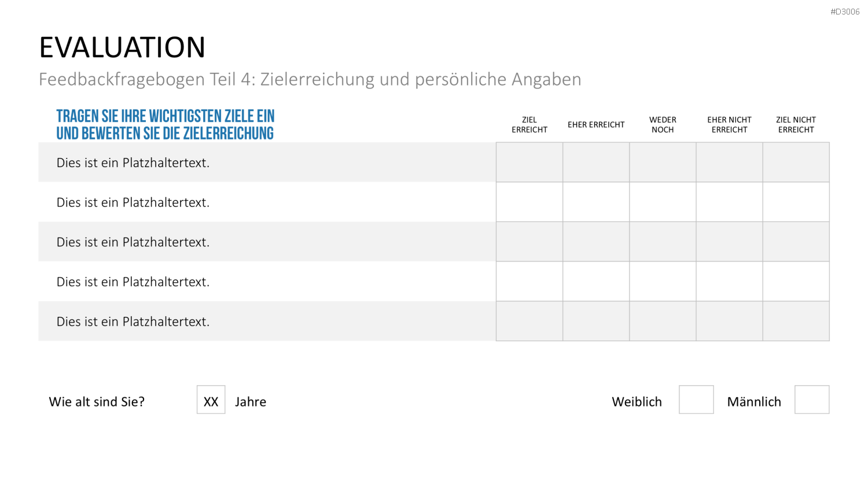The width and height of the screenshot is (868, 488).
Task: Click the Weder noch column header
Action: [663, 125]
